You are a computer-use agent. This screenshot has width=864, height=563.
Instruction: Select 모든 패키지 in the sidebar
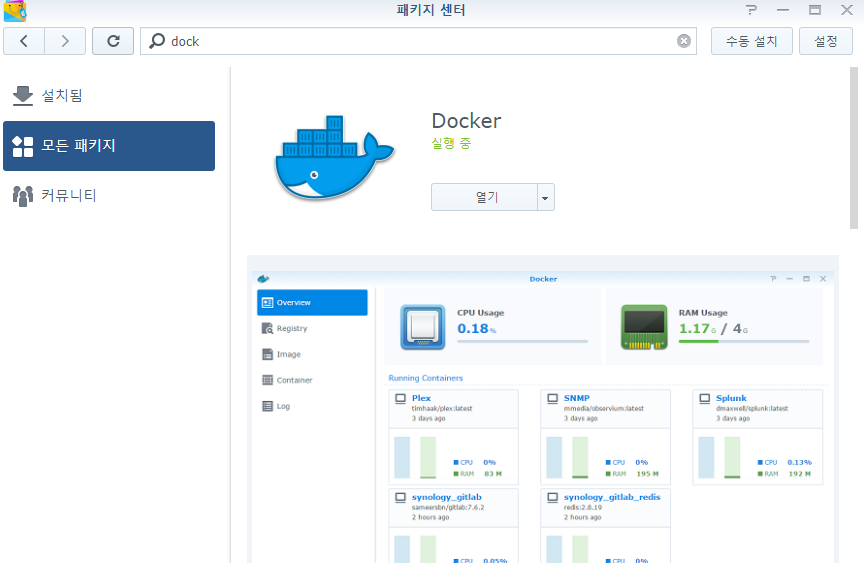pyautogui.click(x=109, y=146)
